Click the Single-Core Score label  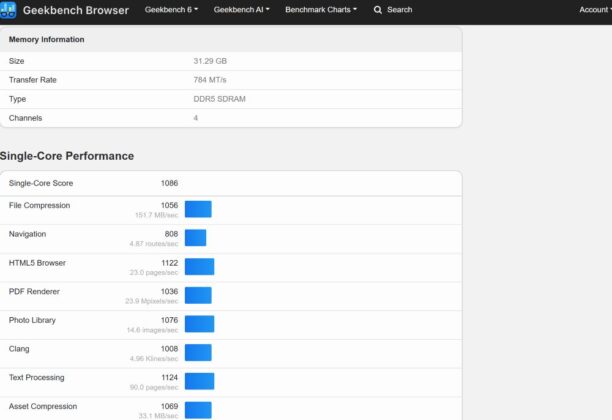pos(41,183)
